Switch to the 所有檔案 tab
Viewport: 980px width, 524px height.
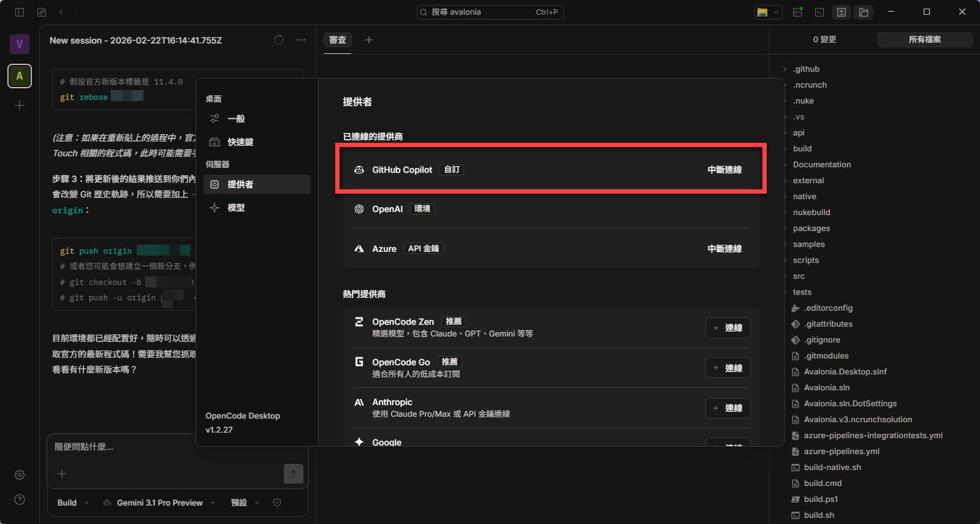pyautogui.click(x=924, y=40)
